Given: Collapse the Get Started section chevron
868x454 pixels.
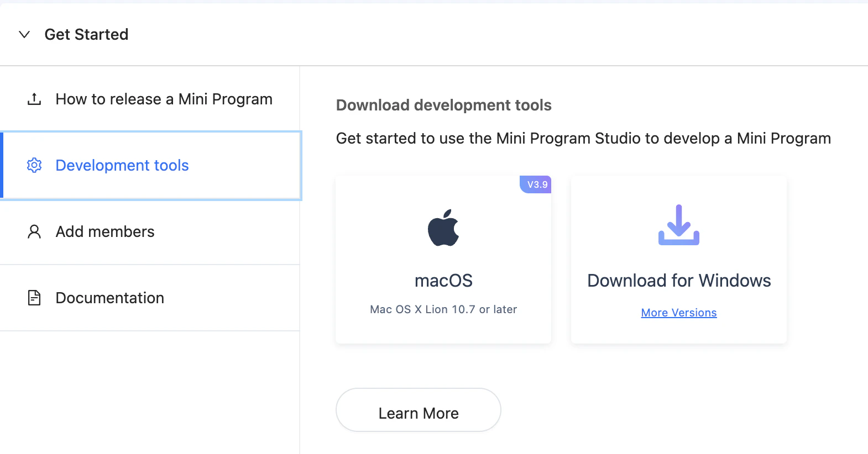Looking at the screenshot, I should 24,35.
